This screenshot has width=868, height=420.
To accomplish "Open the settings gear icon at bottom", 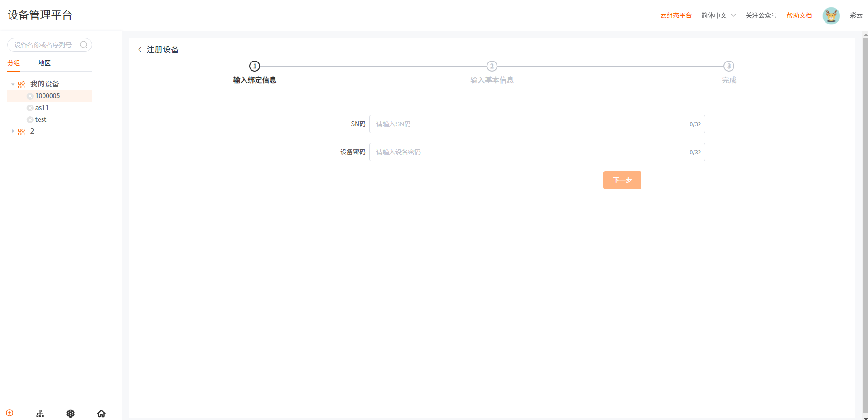I will pos(70,413).
